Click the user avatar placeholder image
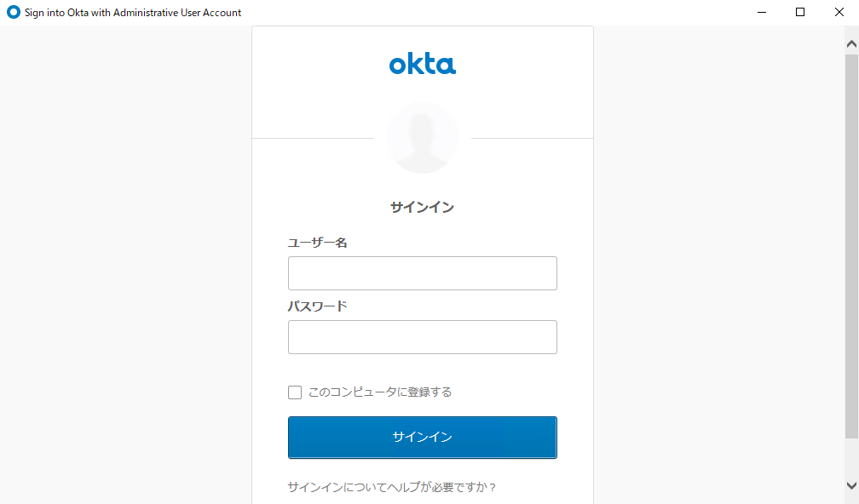 click(x=422, y=138)
